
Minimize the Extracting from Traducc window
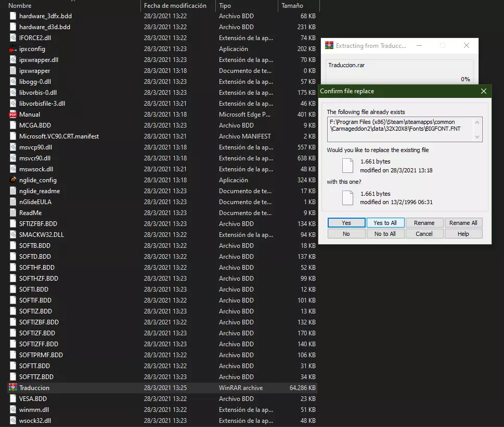pos(419,45)
